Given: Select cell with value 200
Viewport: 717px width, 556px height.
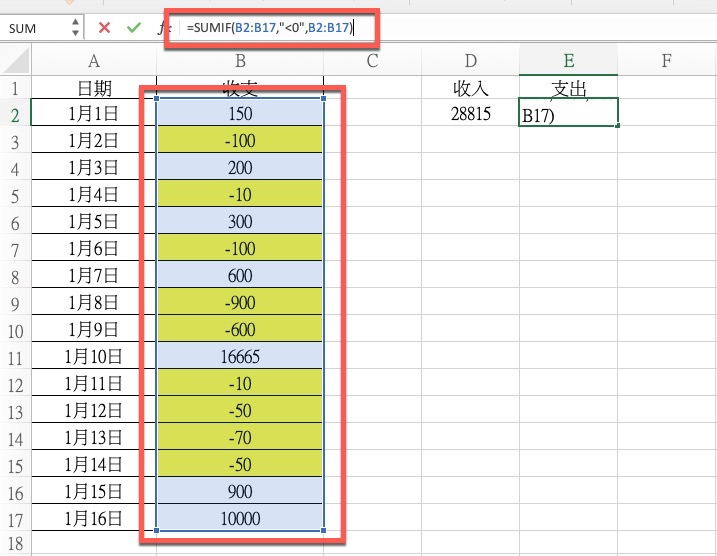Looking at the screenshot, I should coord(240,167).
